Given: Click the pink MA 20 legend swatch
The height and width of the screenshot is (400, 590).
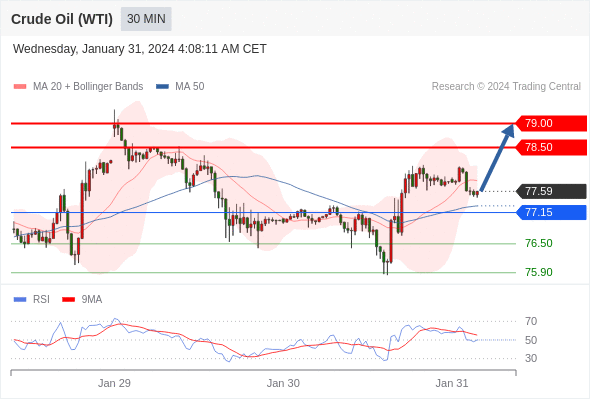Looking at the screenshot, I should point(20,87).
